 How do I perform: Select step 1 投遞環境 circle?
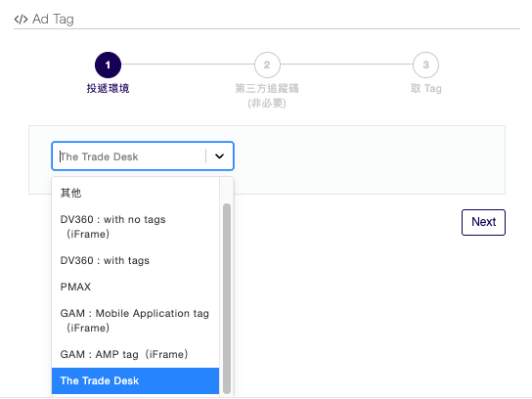click(108, 65)
